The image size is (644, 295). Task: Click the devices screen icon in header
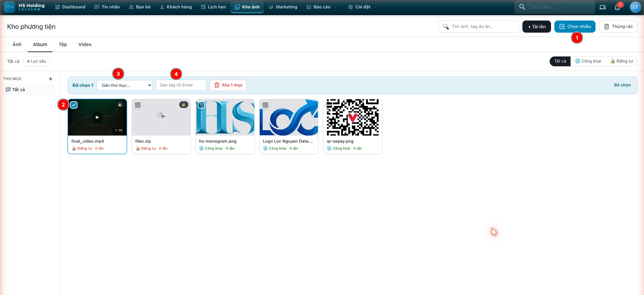click(603, 7)
